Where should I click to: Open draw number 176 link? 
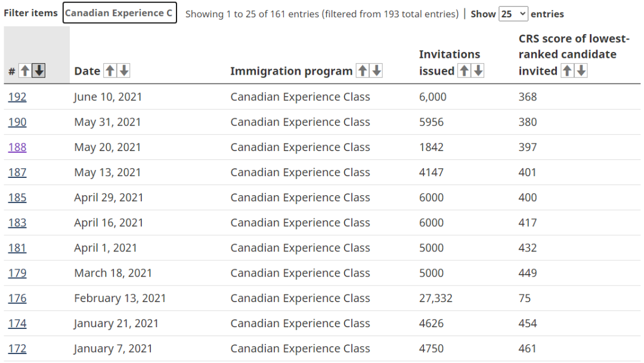click(17, 298)
